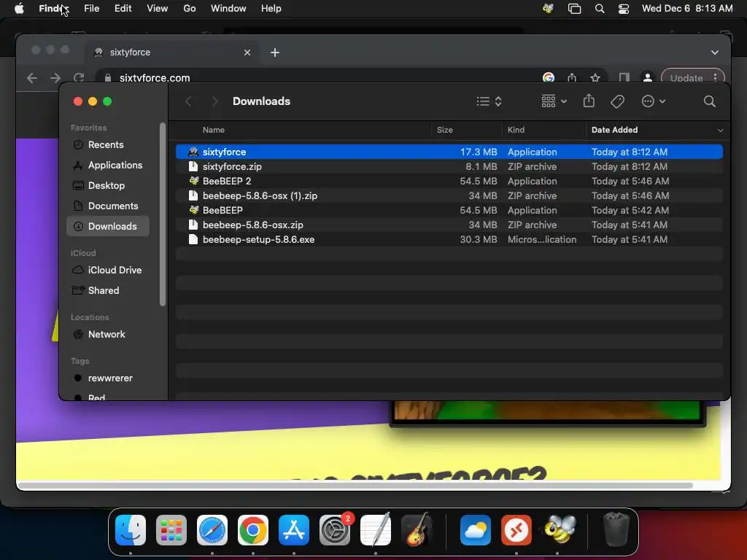The width and height of the screenshot is (747, 560).
Task: Open Shared in the sidebar
Action: coord(108,290)
